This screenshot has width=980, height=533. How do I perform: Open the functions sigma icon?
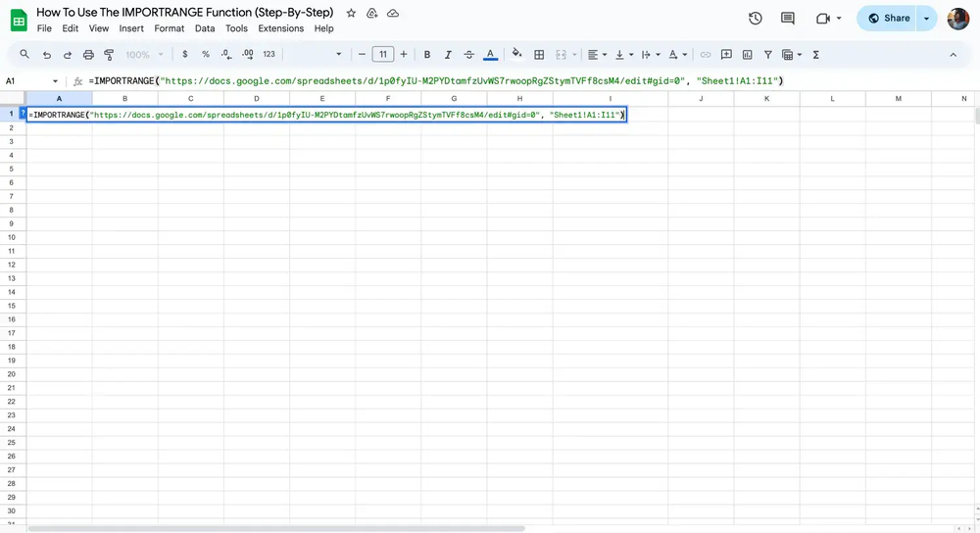click(815, 55)
